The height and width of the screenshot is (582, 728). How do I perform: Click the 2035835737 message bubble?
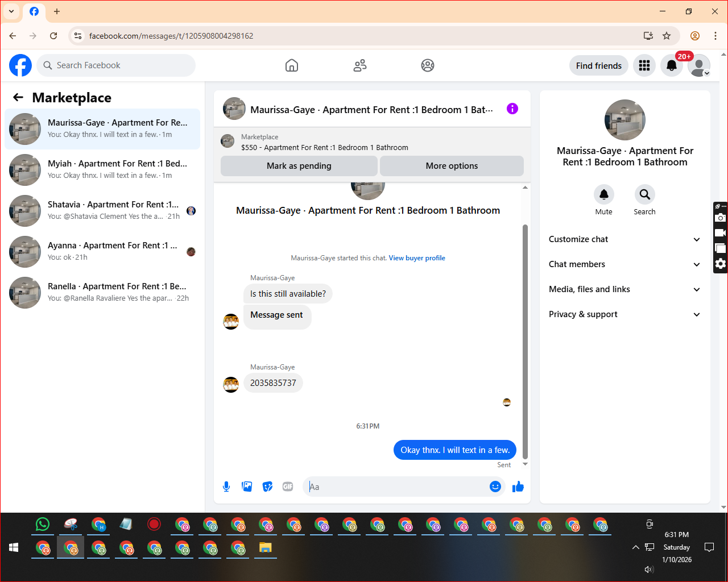click(x=273, y=383)
